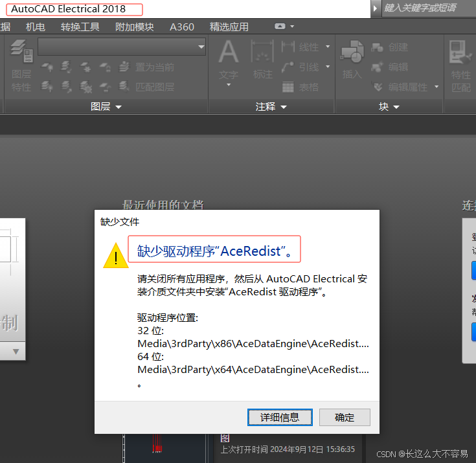Screen dimensions: 476x463
Task: Click the Table (表格) tool
Action: point(300,87)
